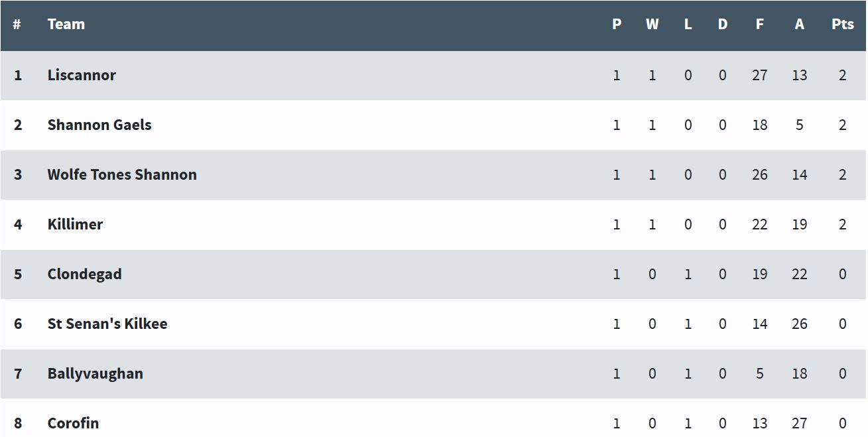Select the L losses column header
Image resolution: width=868 pixels, height=437 pixels.
(x=688, y=25)
